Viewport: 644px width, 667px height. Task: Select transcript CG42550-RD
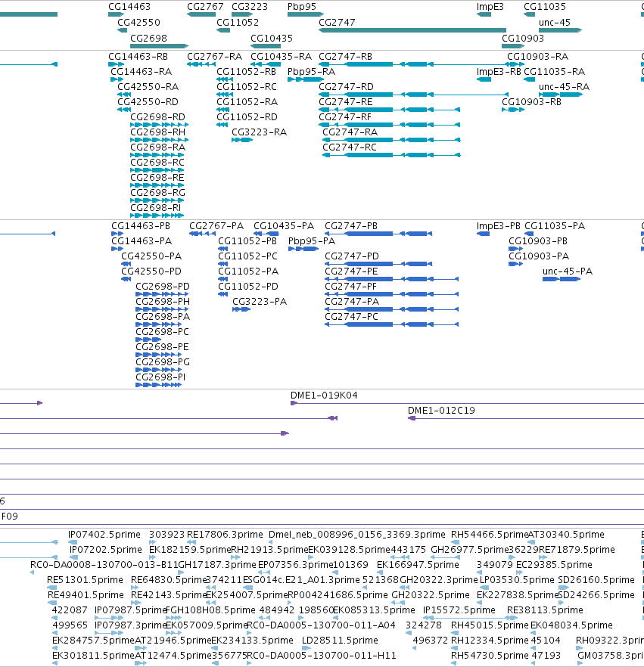click(x=148, y=102)
